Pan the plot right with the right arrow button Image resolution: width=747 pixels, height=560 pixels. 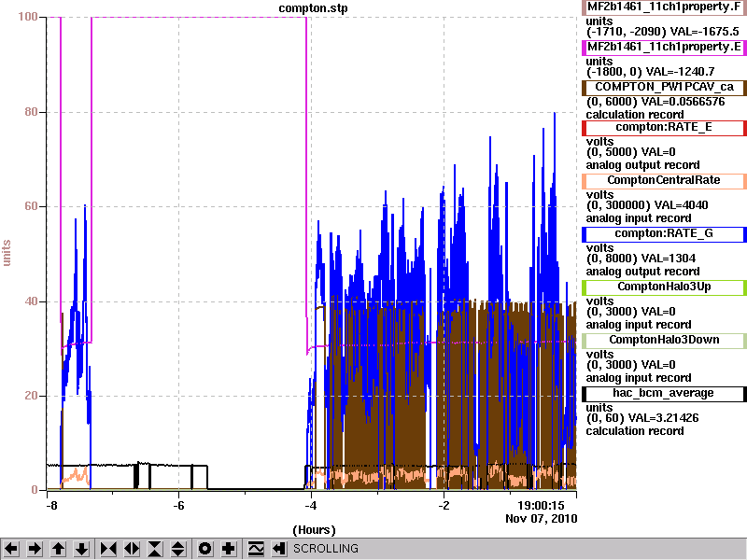tap(35, 549)
